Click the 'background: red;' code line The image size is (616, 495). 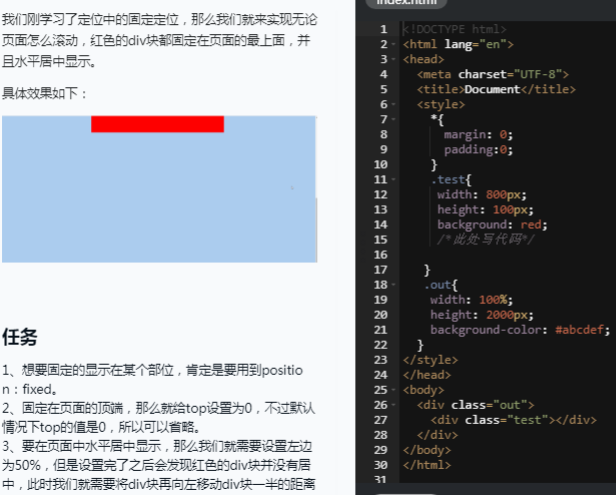coord(492,224)
